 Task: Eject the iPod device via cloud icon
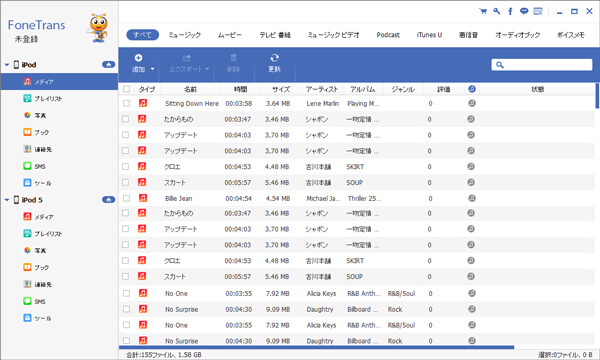[109, 65]
